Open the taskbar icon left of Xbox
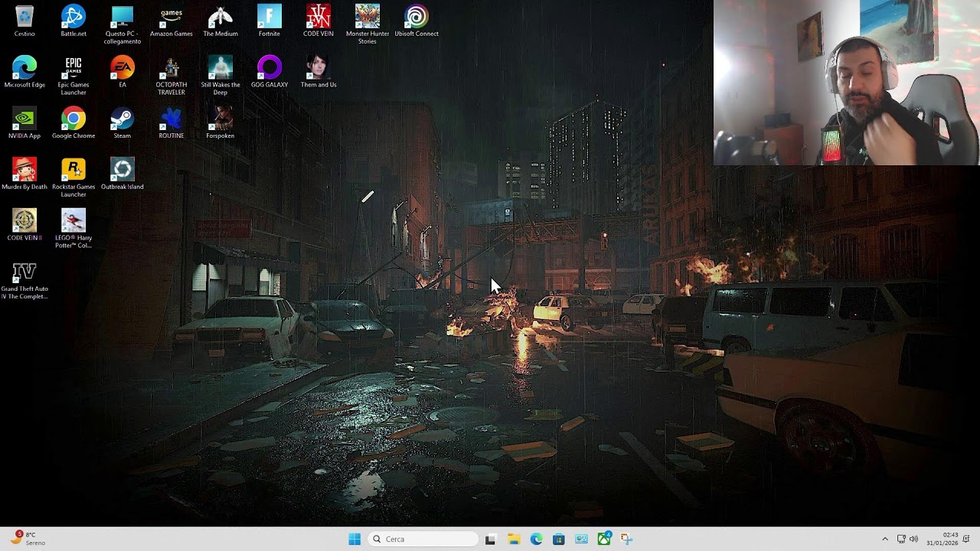The width and height of the screenshot is (980, 551). tap(582, 540)
